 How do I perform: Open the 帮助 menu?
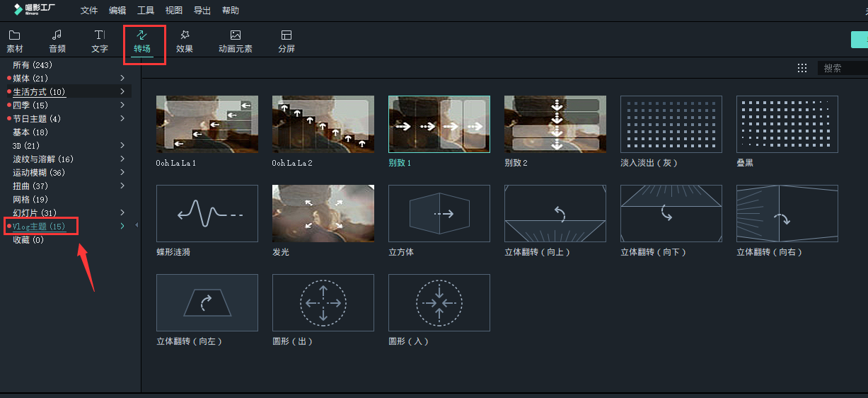pyautogui.click(x=231, y=11)
